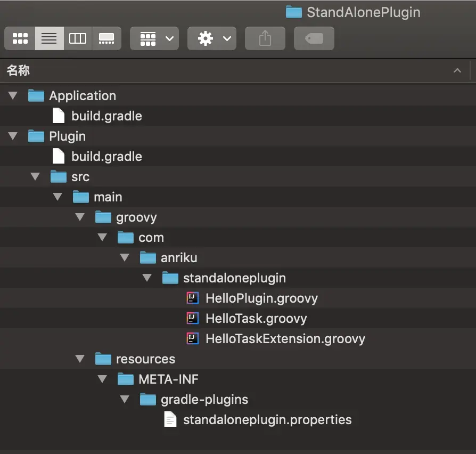Select build.gradle under Application

tap(107, 116)
